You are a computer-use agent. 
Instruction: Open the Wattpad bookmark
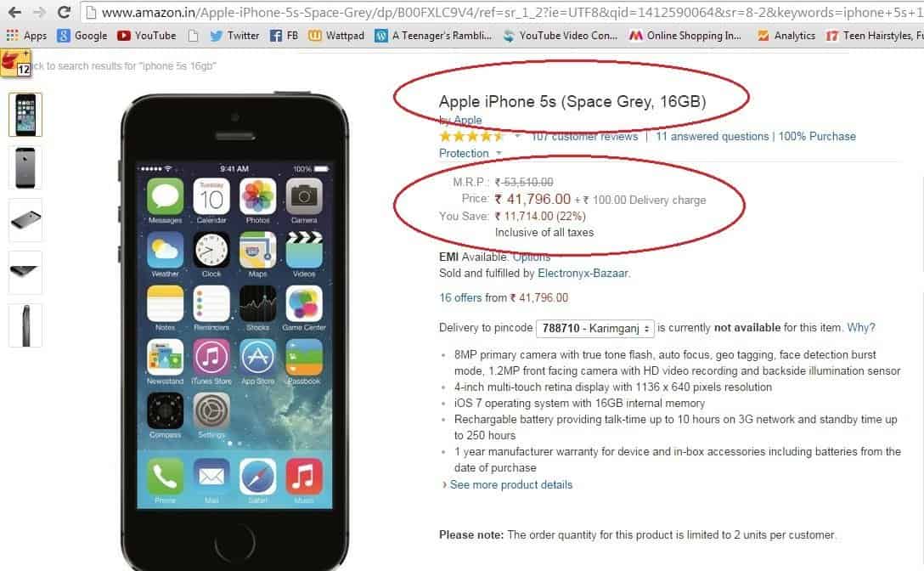point(336,36)
